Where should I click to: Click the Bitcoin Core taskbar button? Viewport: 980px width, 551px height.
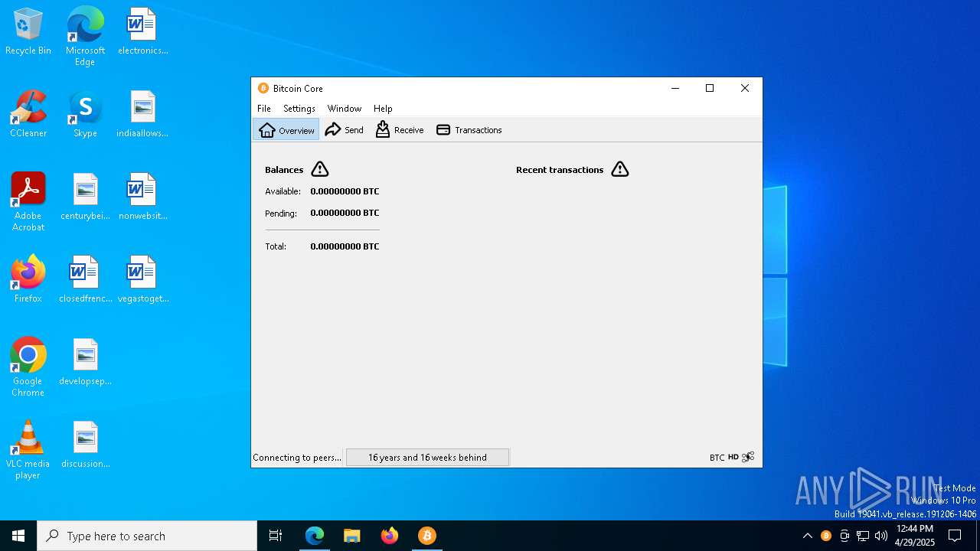pos(426,536)
